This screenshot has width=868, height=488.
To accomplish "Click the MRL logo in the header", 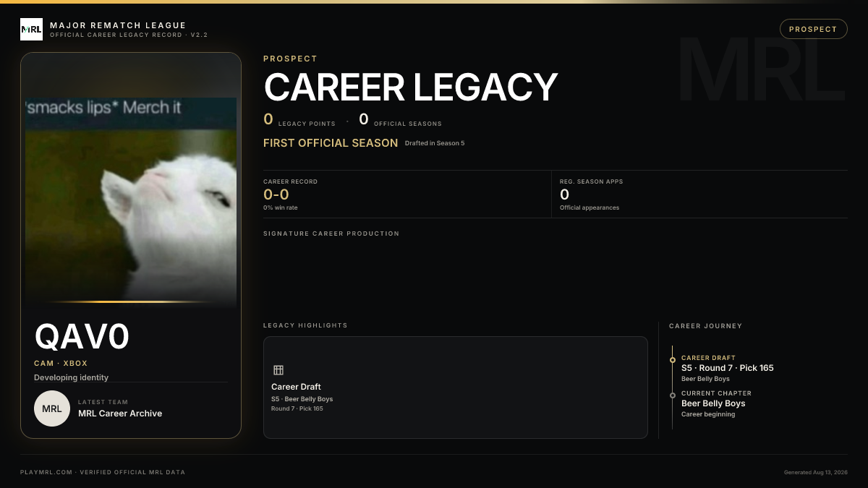I will click(x=31, y=30).
